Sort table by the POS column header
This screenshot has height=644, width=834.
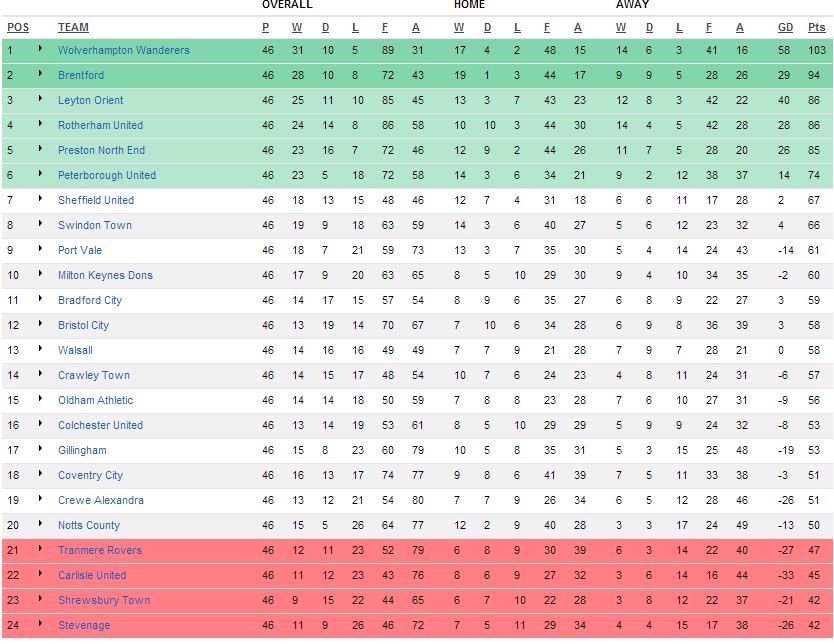click(18, 27)
